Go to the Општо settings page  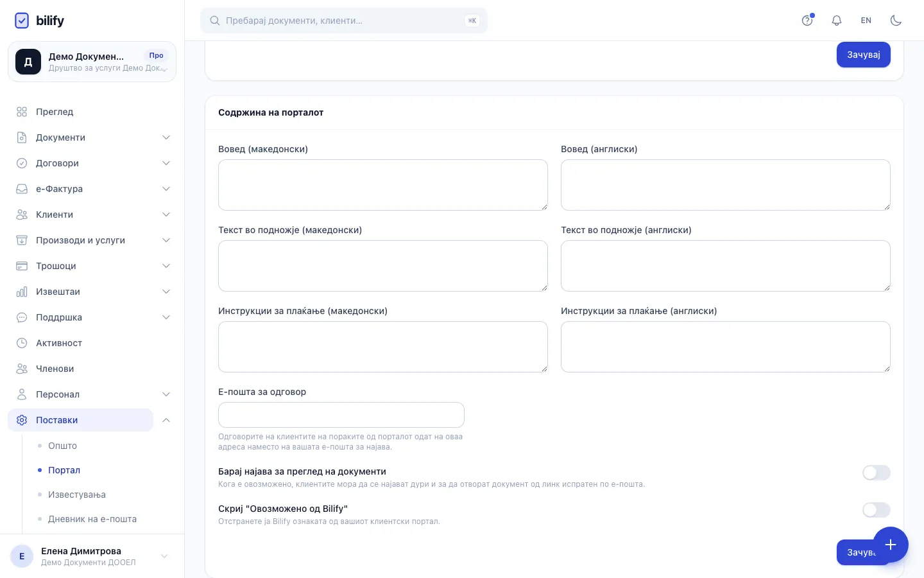coord(62,446)
